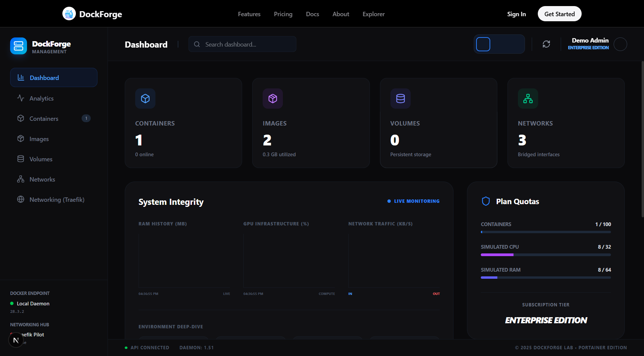Click the Plan Quotas shield icon
The width and height of the screenshot is (644, 356).
pyautogui.click(x=486, y=201)
